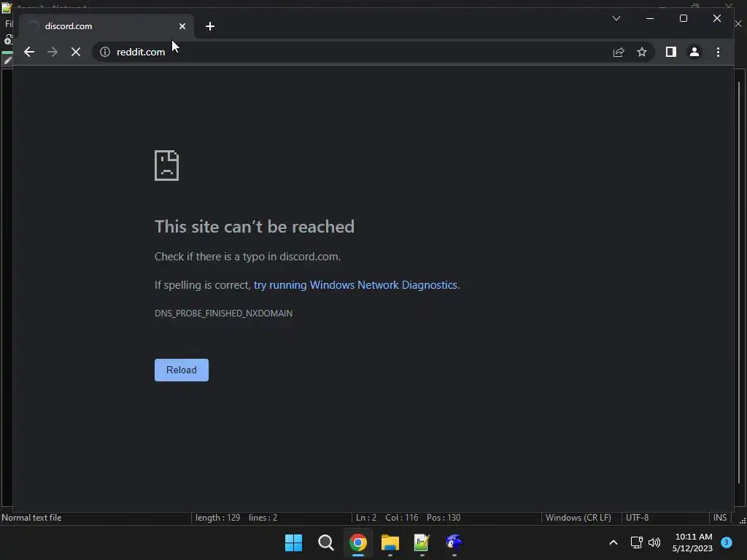The width and height of the screenshot is (747, 560).
Task: Click the Reload button
Action: point(182,370)
